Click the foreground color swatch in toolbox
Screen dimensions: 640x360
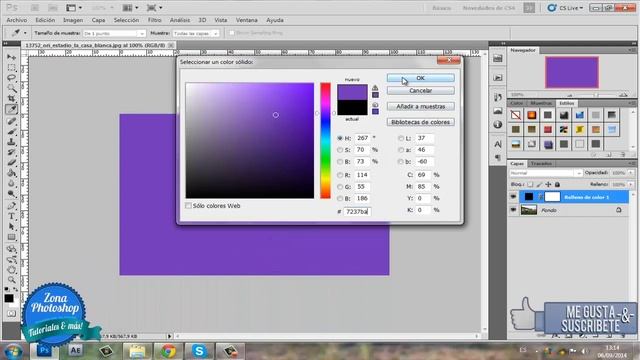pos(9,299)
